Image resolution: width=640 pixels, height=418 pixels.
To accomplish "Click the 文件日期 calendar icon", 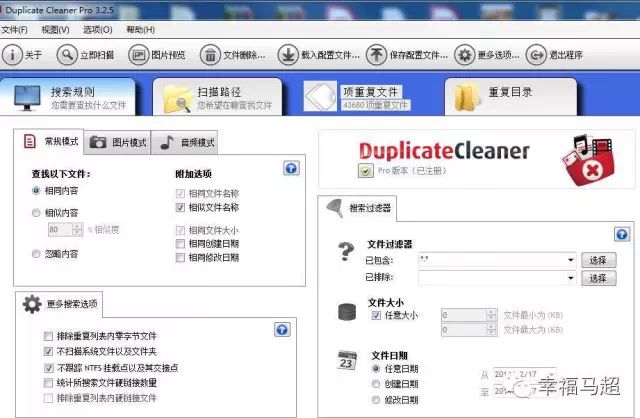I will (x=347, y=360).
